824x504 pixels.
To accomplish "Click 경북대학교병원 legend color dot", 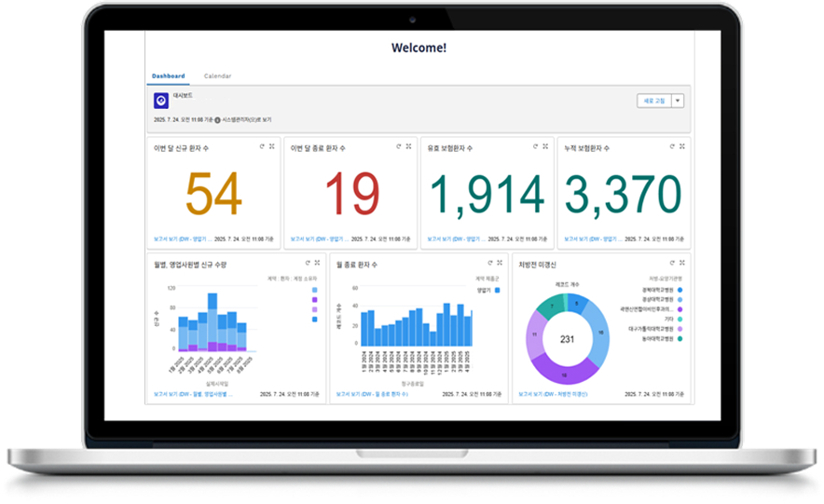I will (x=681, y=290).
